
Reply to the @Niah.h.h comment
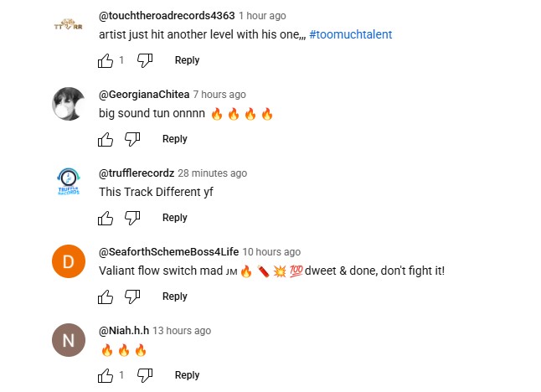(187, 374)
